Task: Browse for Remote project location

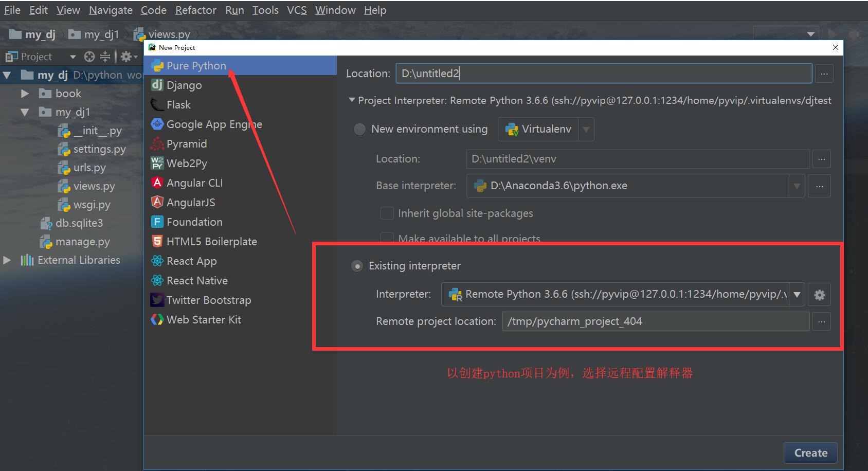Action: point(822,322)
